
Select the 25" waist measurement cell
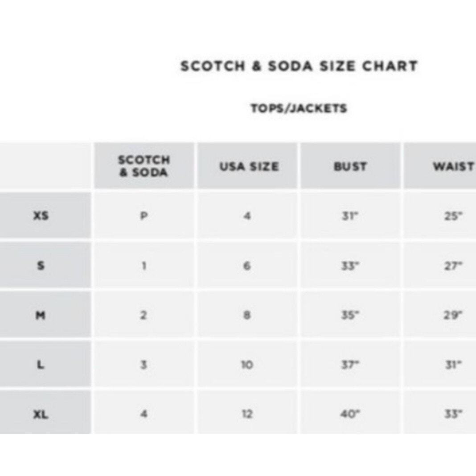[440, 216]
